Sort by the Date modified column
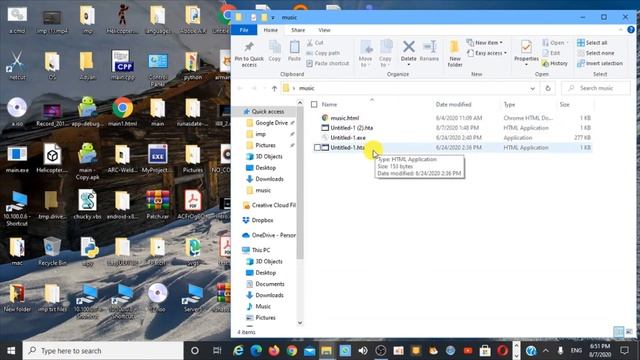Image resolution: width=640 pixels, height=360 pixels. coord(453,104)
